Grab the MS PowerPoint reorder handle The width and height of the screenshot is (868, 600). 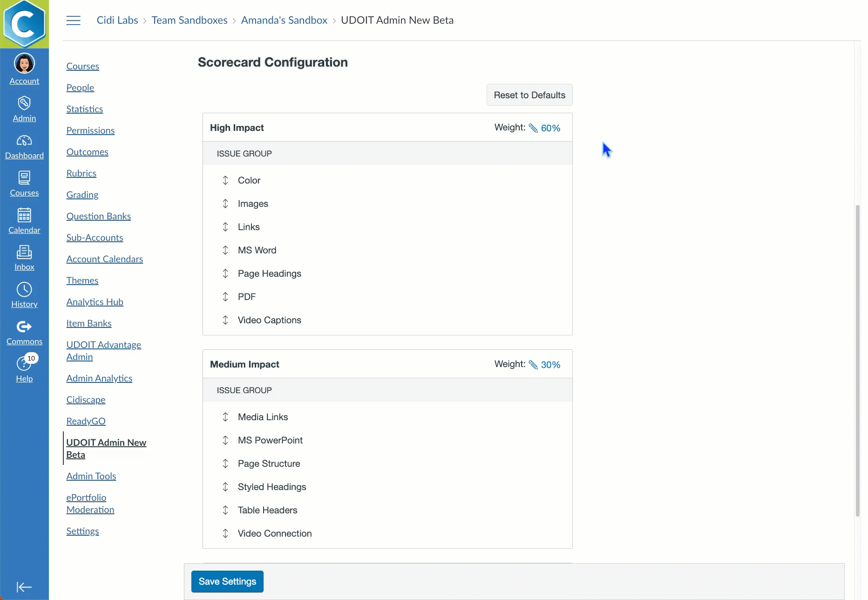coord(225,440)
